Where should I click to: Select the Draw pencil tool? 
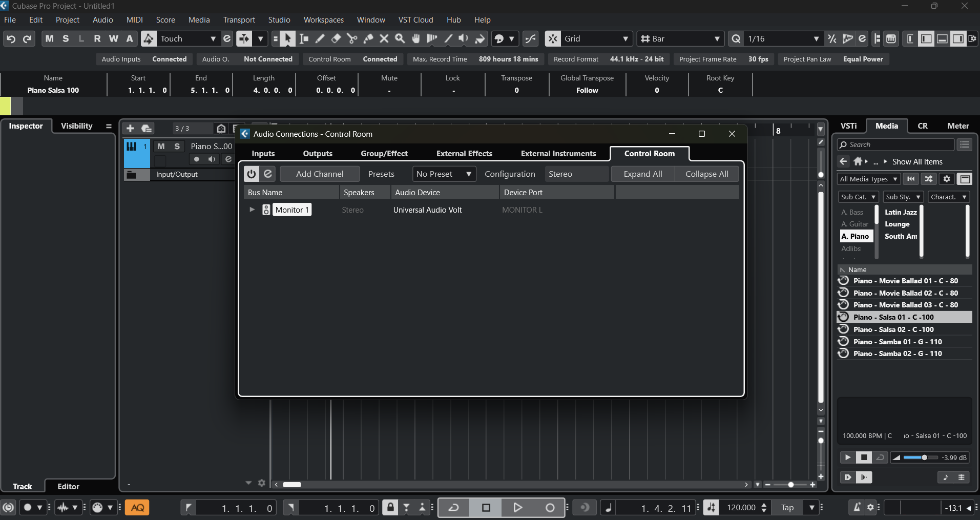coord(320,39)
